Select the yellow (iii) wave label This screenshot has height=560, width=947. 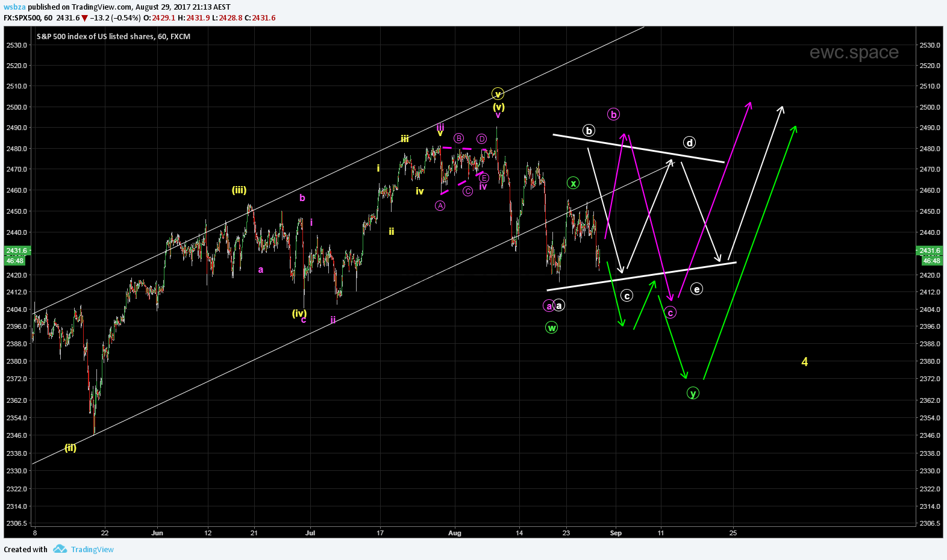tap(239, 190)
